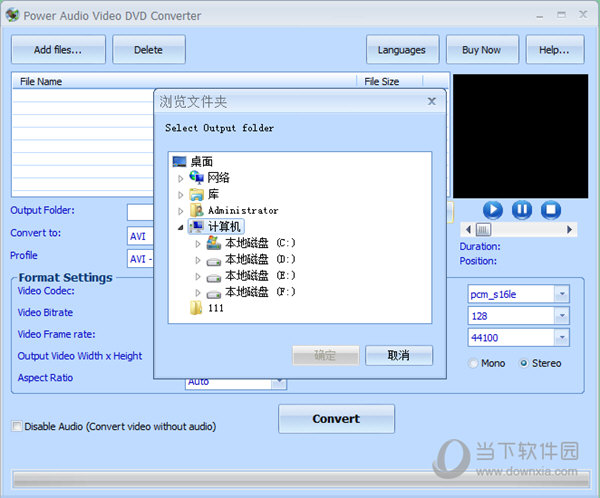
Task: Click the Buy Now button
Action: tap(482, 49)
